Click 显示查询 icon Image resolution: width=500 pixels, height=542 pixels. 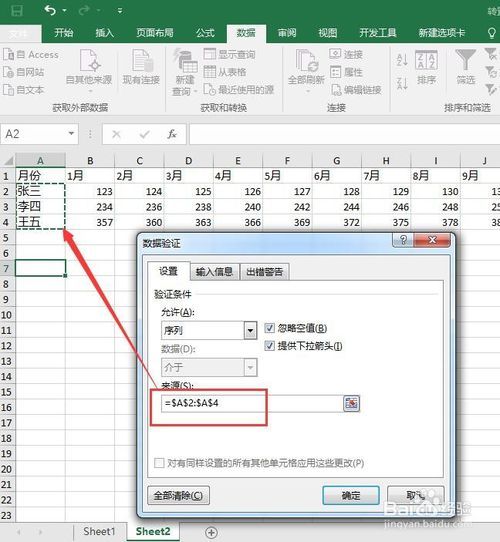coord(210,54)
